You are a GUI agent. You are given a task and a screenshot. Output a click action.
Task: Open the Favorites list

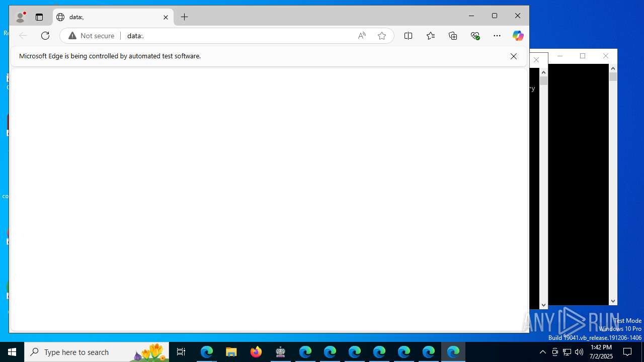tap(431, 36)
